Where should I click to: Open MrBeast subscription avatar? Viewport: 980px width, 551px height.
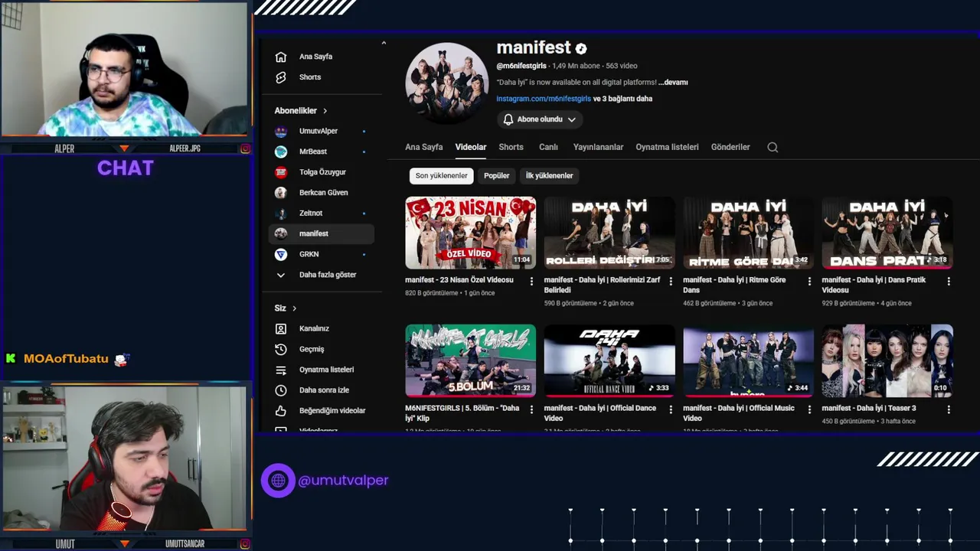(x=281, y=152)
